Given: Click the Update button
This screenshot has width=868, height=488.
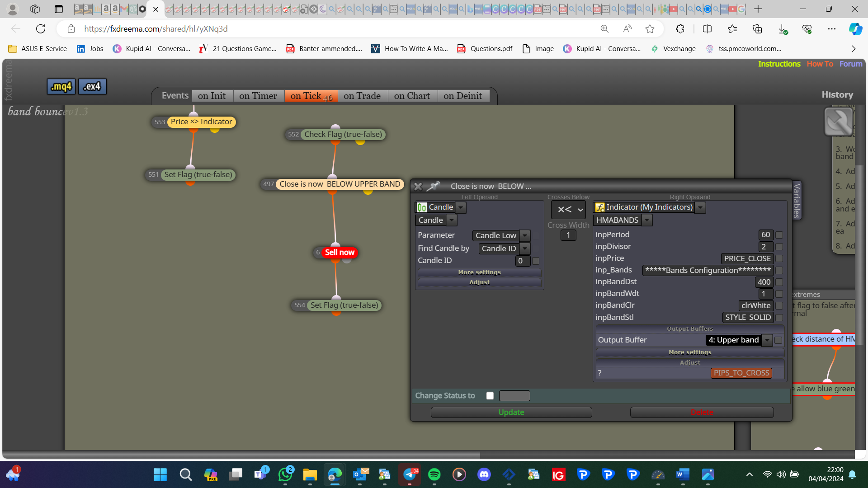Looking at the screenshot, I should pyautogui.click(x=511, y=412).
